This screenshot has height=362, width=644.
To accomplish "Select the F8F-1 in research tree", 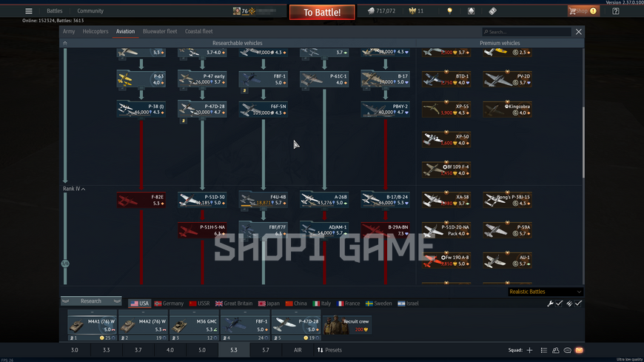I will [x=264, y=79].
